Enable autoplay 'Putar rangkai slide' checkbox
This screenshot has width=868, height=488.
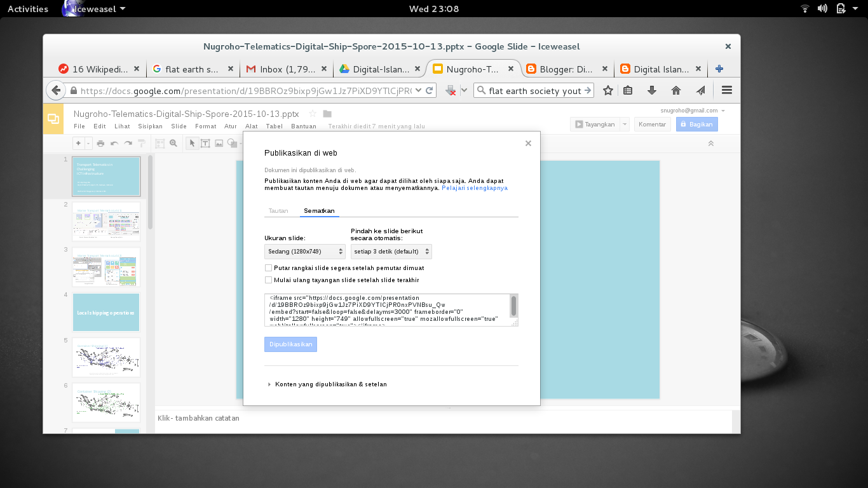tap(268, 268)
